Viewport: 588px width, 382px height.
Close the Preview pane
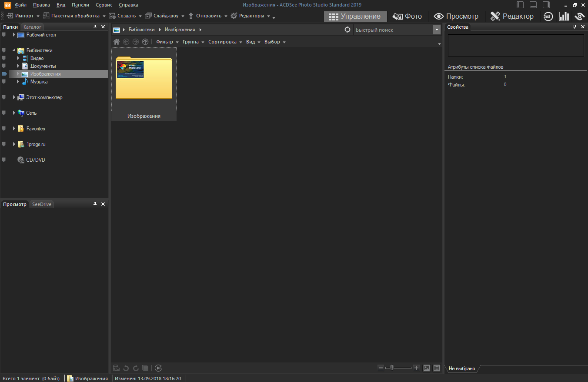coord(103,204)
